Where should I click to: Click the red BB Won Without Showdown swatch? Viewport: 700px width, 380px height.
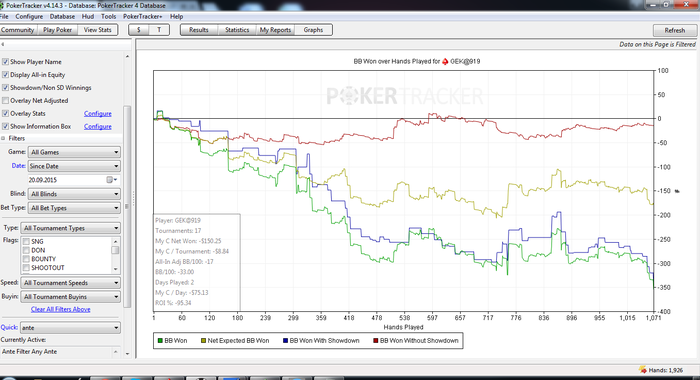(375, 341)
